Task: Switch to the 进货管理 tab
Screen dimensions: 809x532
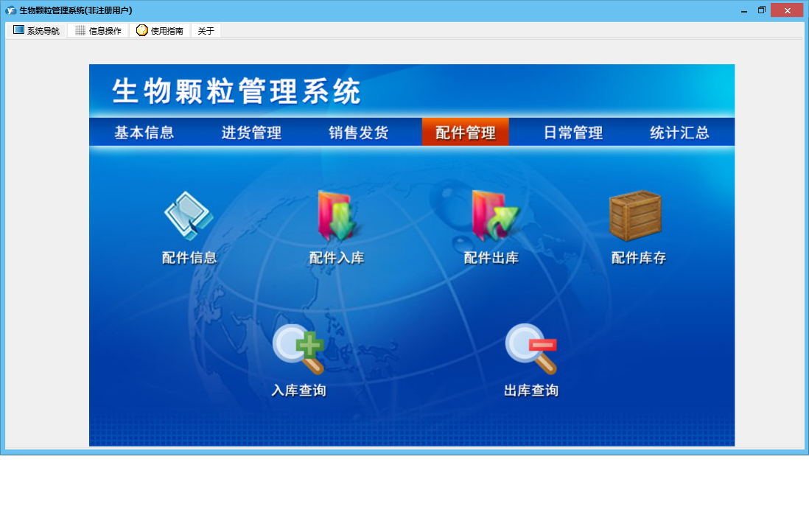Action: 251,133
